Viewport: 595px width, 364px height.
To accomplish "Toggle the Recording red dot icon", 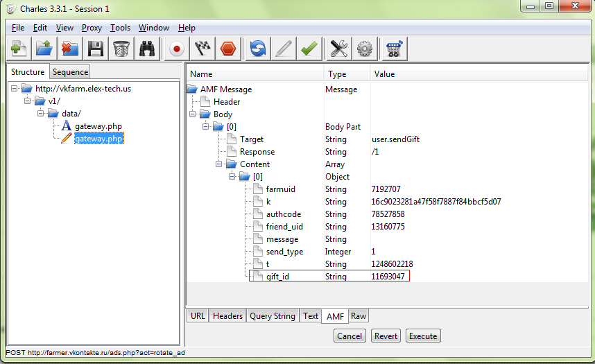I will point(176,49).
